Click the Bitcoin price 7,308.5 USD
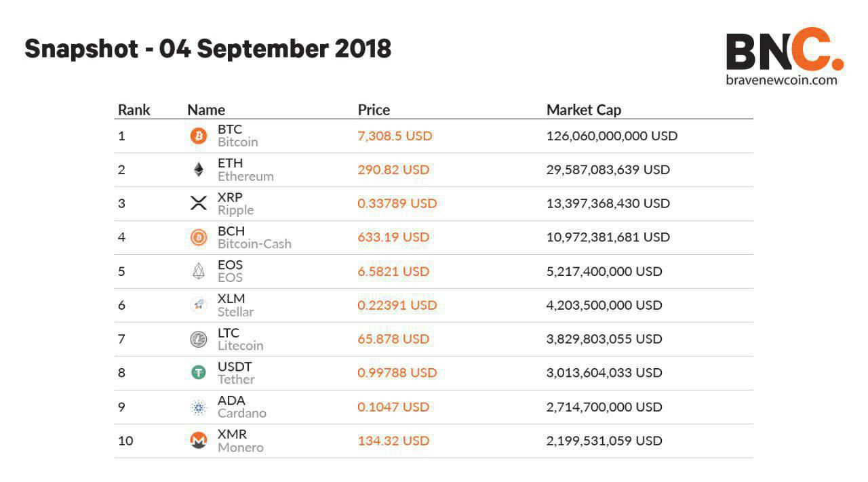This screenshot has width=868, height=482. point(395,136)
